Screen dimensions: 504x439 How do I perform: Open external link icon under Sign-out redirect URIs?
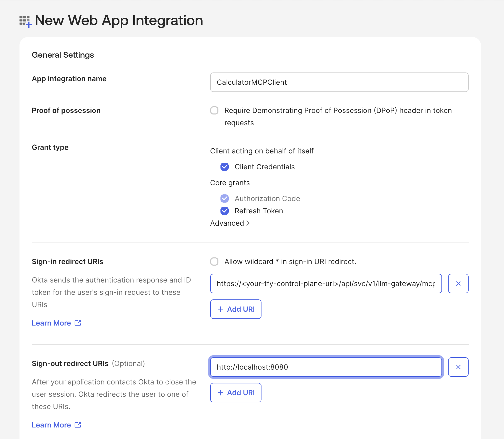[x=78, y=425]
